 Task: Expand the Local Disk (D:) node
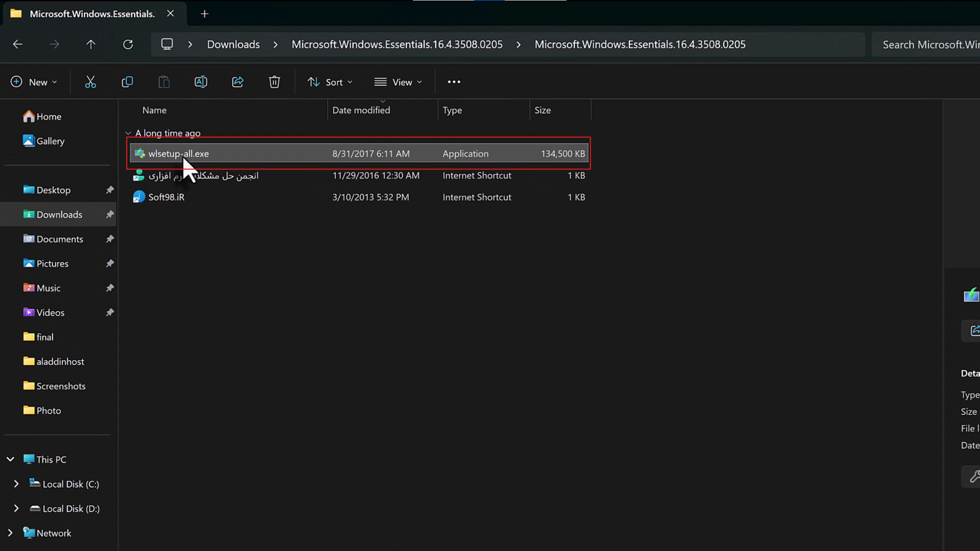tap(16, 508)
